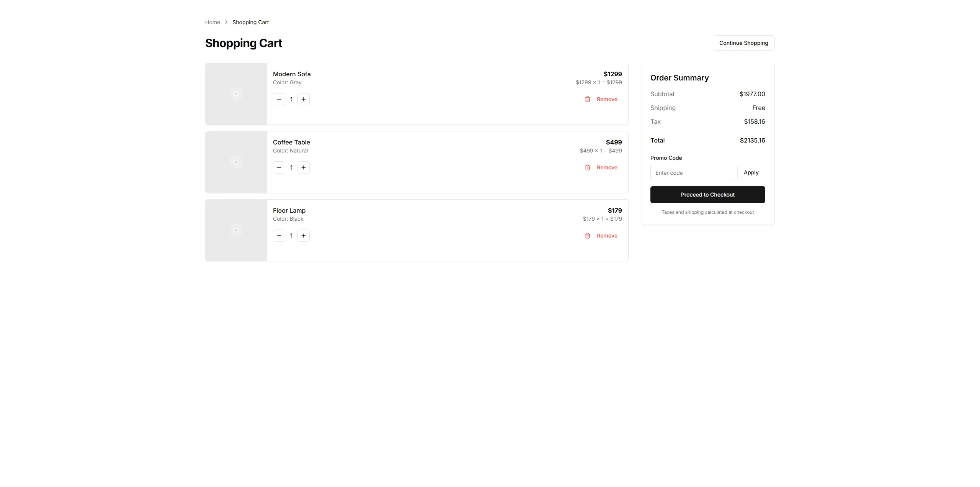Click the bold $1299 item price
Image resolution: width=980 pixels, height=487 pixels.
pos(612,74)
